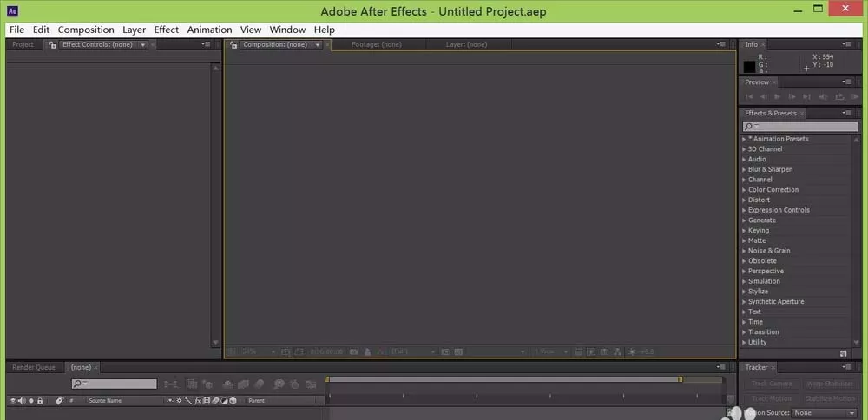This screenshot has width=868, height=420.
Task: Open the resolution (Full) dropdown in Composition footer
Action: pyautogui.click(x=413, y=351)
